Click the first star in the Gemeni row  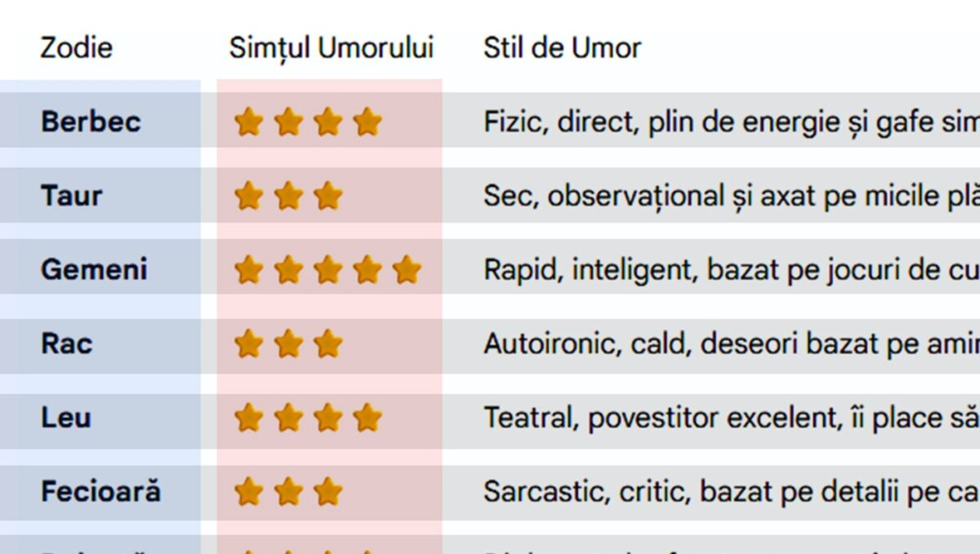(x=248, y=270)
